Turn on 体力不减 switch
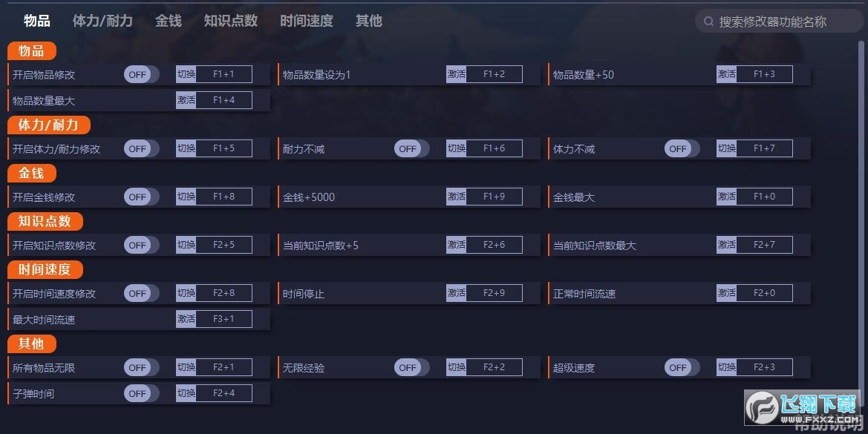The image size is (868, 434). 682,148
